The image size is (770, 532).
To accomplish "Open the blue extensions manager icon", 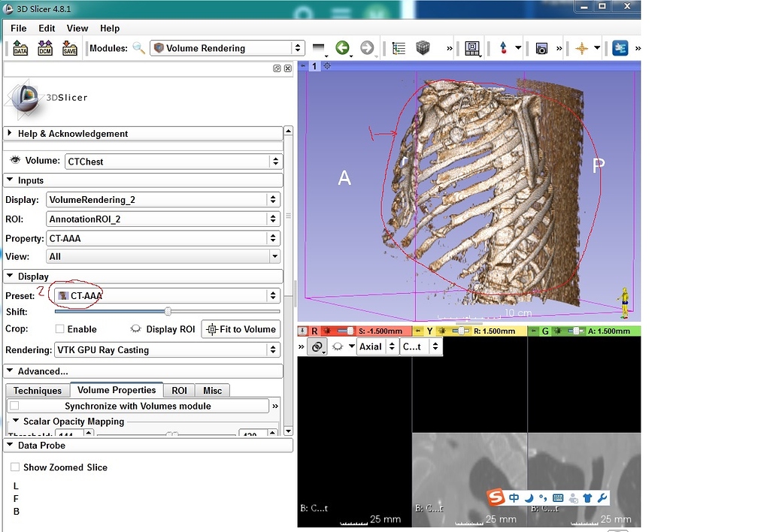I will click(x=620, y=48).
